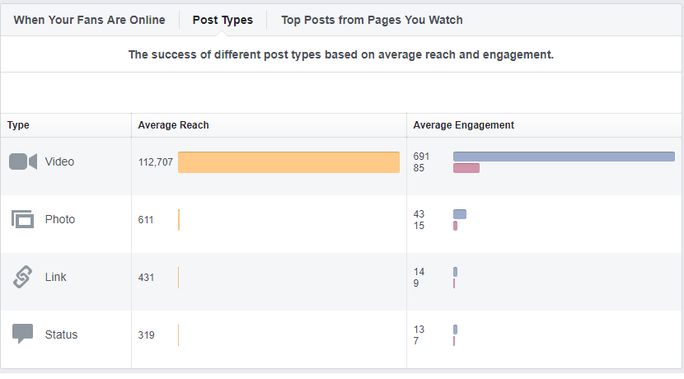Click the Photo reach value 611
This screenshot has width=684, height=379.
pyautogui.click(x=146, y=220)
